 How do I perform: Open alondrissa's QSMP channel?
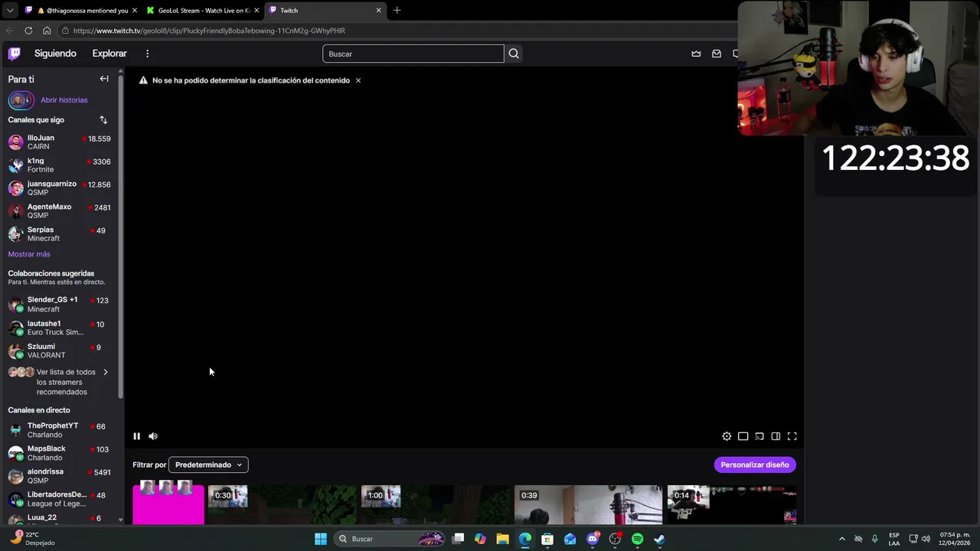[61, 476]
